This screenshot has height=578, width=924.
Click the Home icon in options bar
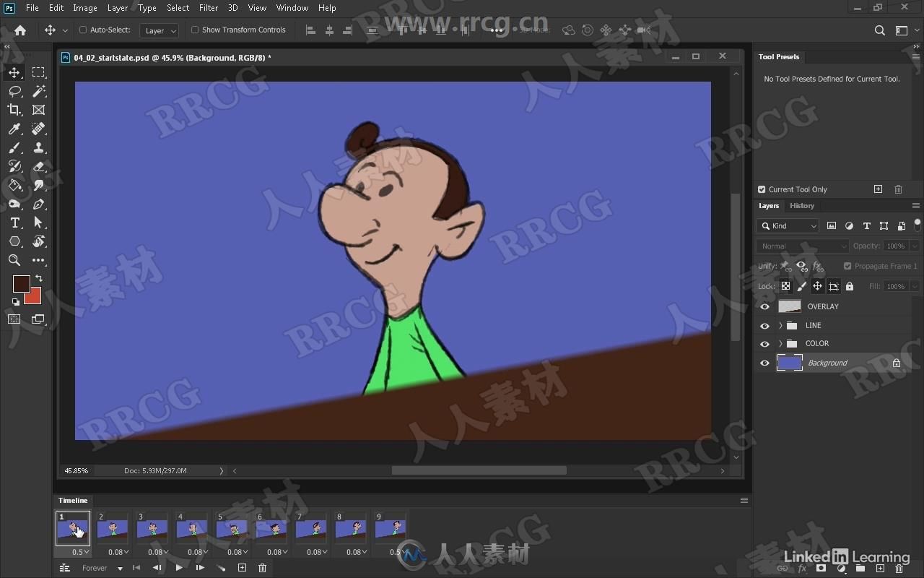pos(20,30)
